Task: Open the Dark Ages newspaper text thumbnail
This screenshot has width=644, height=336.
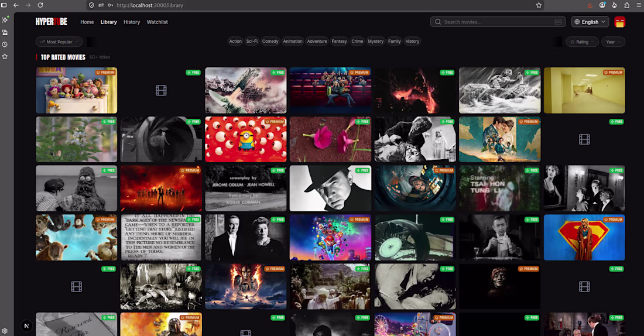Action: tap(161, 238)
